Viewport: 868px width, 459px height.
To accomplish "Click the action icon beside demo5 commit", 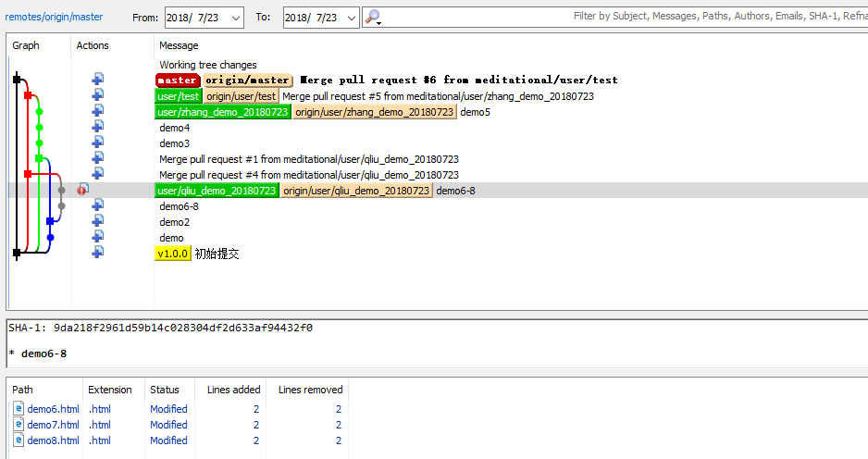I will coord(97,112).
